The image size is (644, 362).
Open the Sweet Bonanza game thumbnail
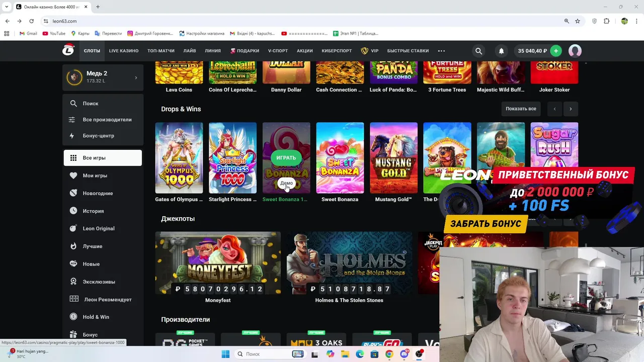pos(340,158)
